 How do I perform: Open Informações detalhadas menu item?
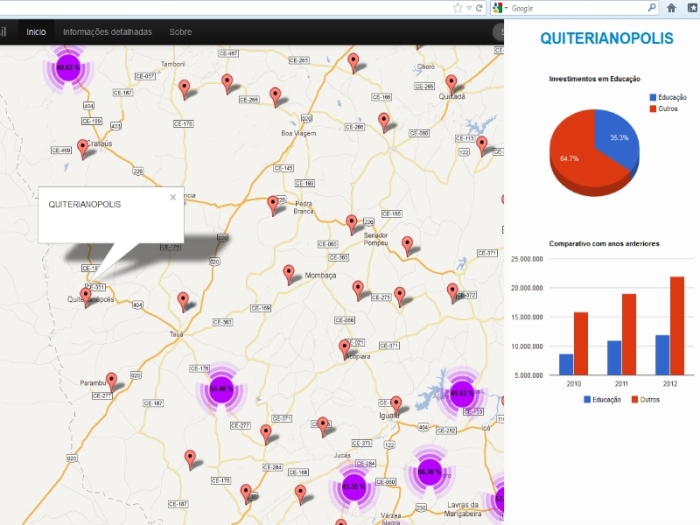click(107, 32)
